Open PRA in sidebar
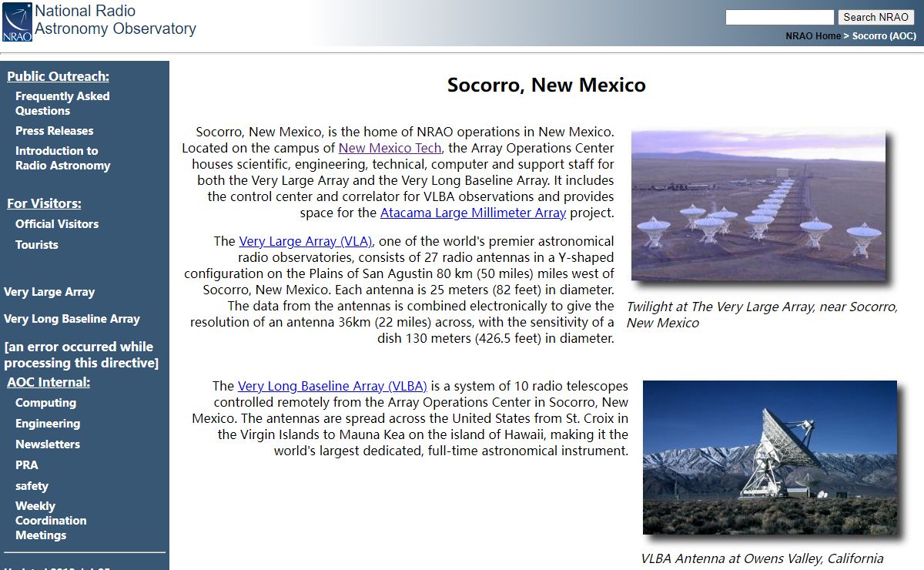The image size is (924, 570). coord(26,465)
